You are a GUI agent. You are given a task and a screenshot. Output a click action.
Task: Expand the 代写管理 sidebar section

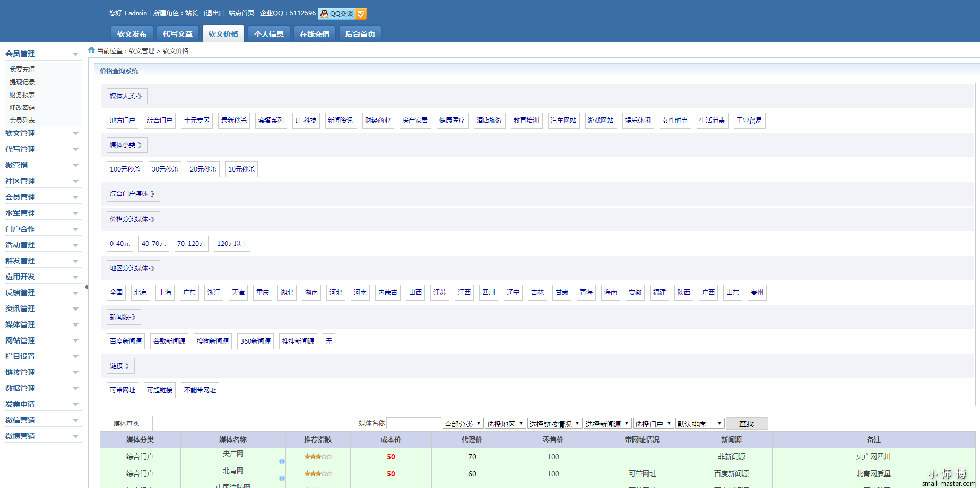[42, 149]
